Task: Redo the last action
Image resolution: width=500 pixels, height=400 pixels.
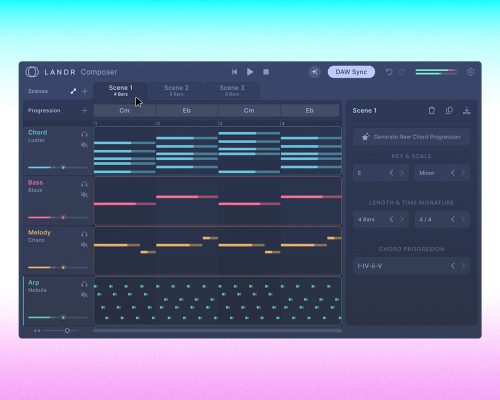Action: 402,72
